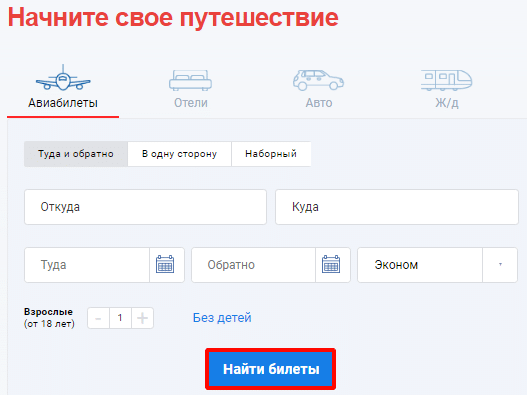Image resolution: width=527 pixels, height=395 pixels.
Task: Open the Без детей link
Action: (x=222, y=318)
